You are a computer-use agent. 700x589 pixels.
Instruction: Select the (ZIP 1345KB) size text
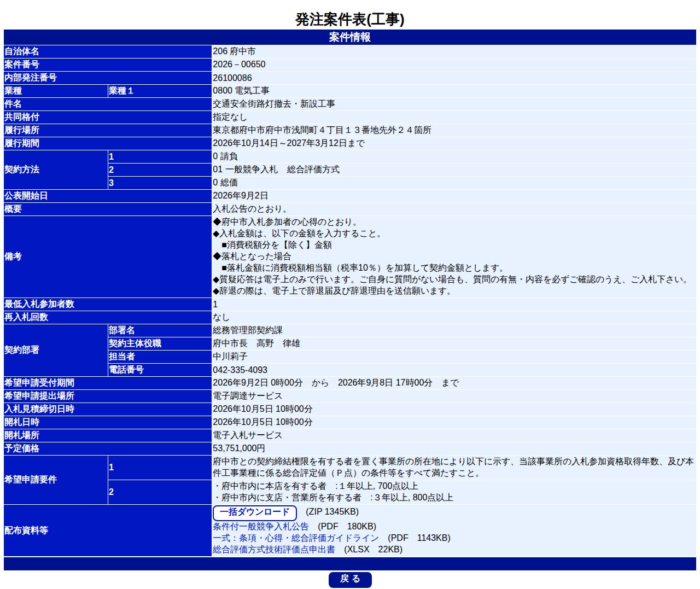332,512
